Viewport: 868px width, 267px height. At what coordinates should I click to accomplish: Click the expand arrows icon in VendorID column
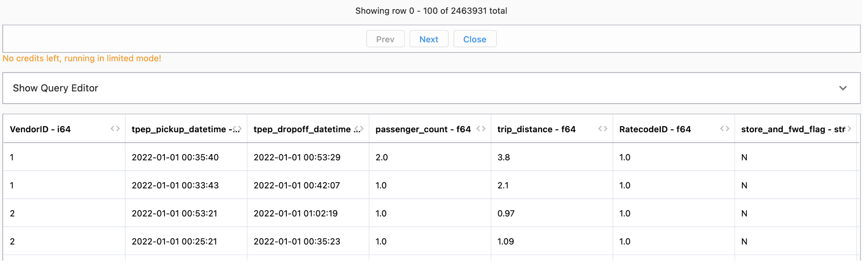[115, 129]
